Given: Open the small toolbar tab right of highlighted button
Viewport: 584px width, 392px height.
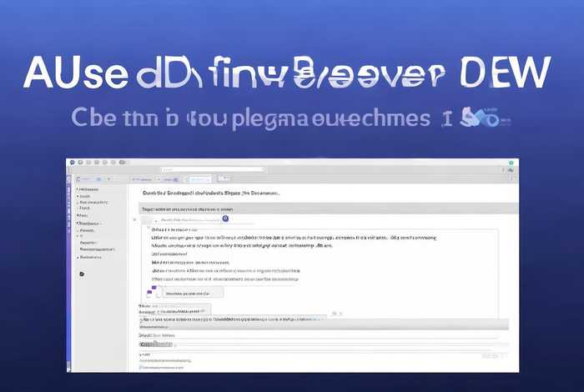Looking at the screenshot, I should tap(224, 178).
